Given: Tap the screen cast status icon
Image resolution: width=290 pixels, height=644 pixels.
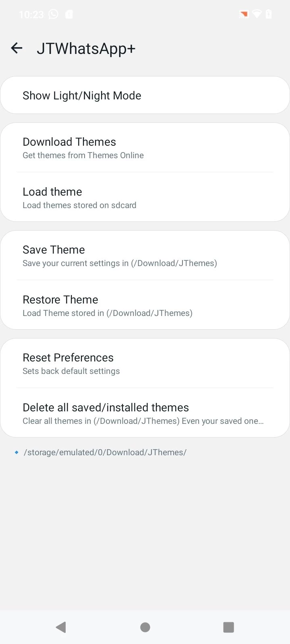Looking at the screenshot, I should (244, 14).
